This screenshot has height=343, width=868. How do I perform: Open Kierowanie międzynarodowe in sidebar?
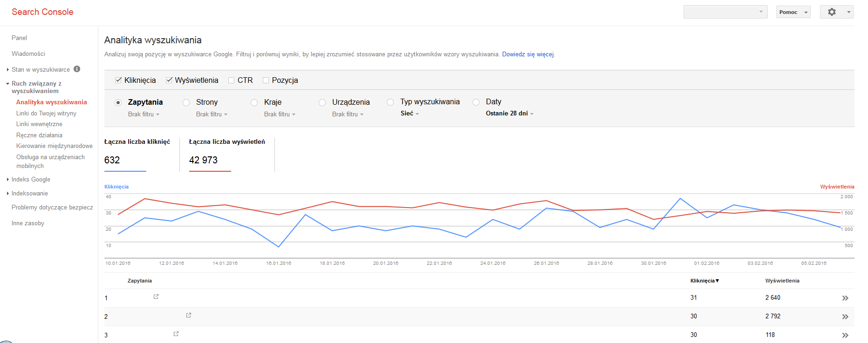[55, 146]
